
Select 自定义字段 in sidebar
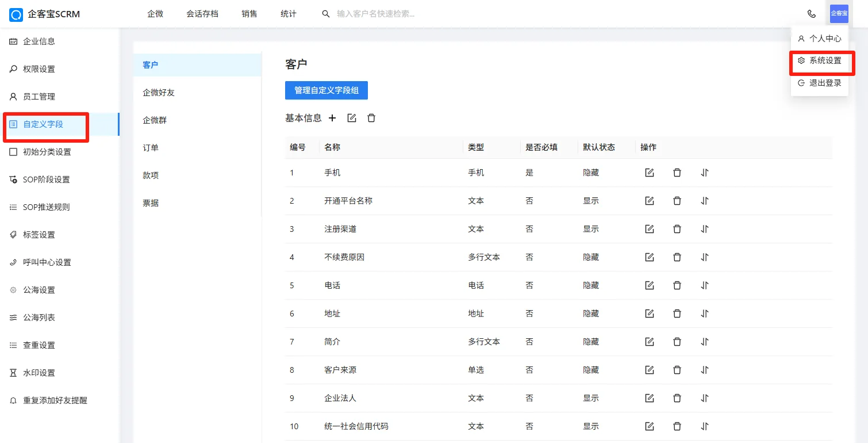[x=60, y=124]
